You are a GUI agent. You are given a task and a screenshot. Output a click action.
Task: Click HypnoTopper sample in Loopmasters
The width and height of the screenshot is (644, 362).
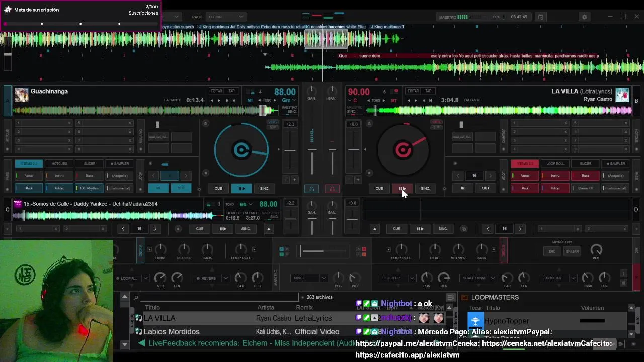[x=506, y=321]
